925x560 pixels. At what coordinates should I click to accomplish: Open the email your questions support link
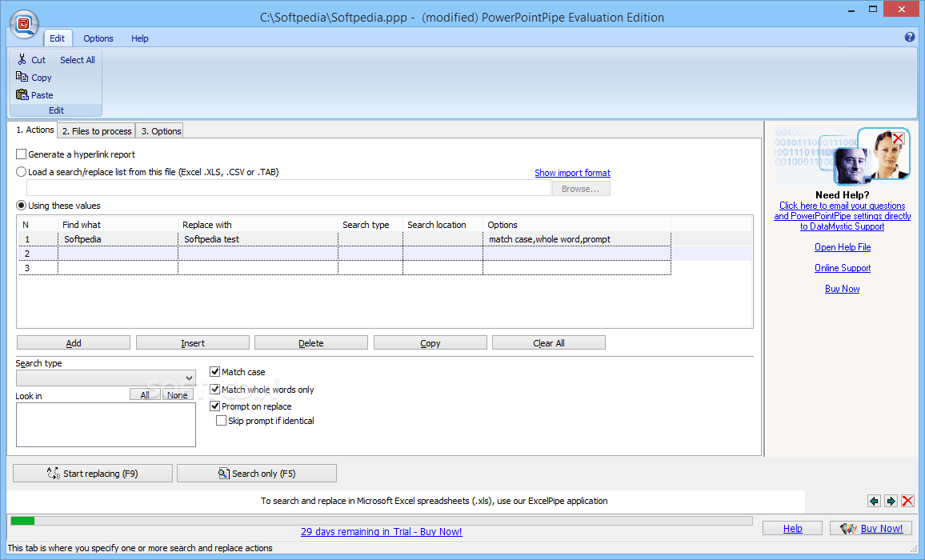click(x=843, y=216)
